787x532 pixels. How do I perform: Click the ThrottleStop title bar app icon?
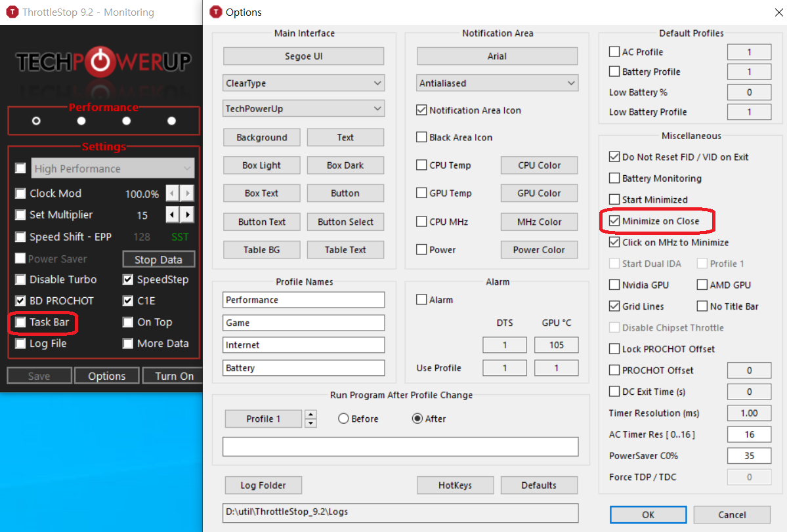(x=12, y=12)
